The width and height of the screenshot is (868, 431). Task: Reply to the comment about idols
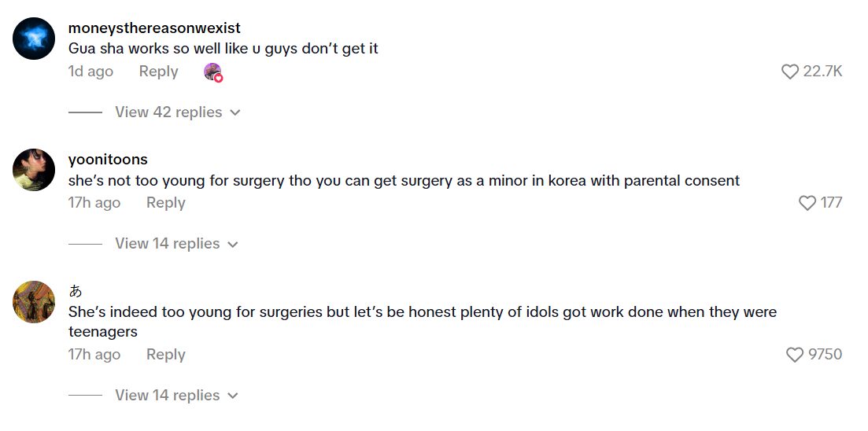165,355
